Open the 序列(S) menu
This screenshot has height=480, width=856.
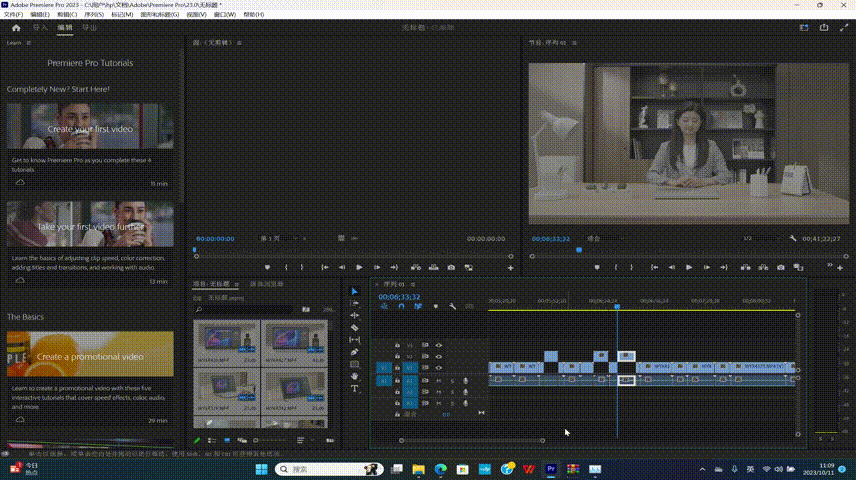click(94, 15)
